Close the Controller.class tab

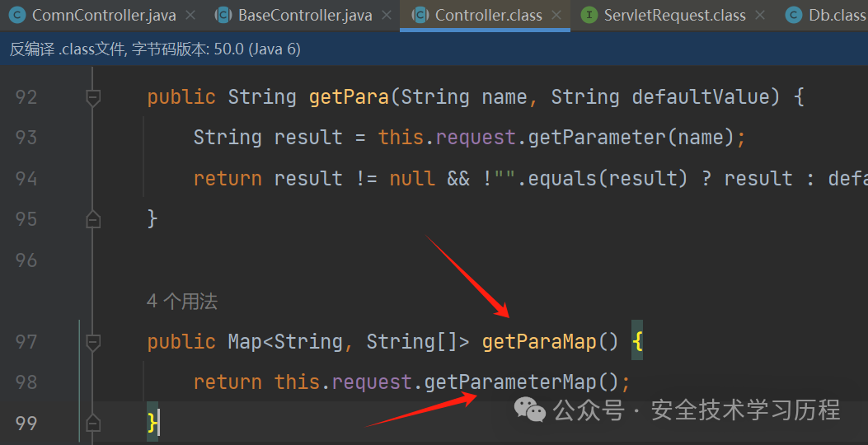pyautogui.click(x=557, y=15)
